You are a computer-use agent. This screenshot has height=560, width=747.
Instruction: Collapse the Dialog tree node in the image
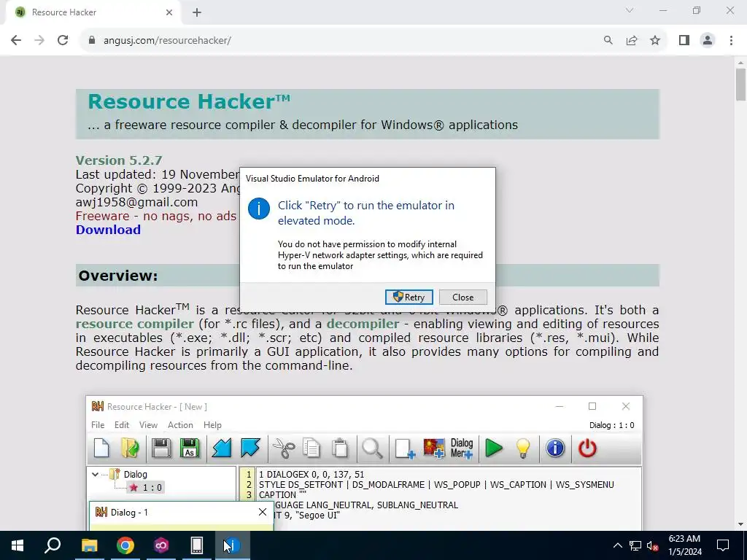(x=95, y=474)
